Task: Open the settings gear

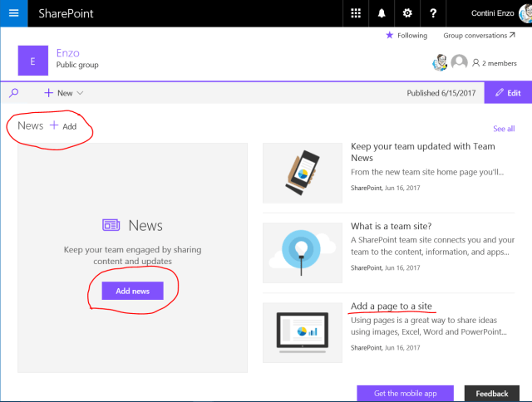Action: click(x=407, y=13)
